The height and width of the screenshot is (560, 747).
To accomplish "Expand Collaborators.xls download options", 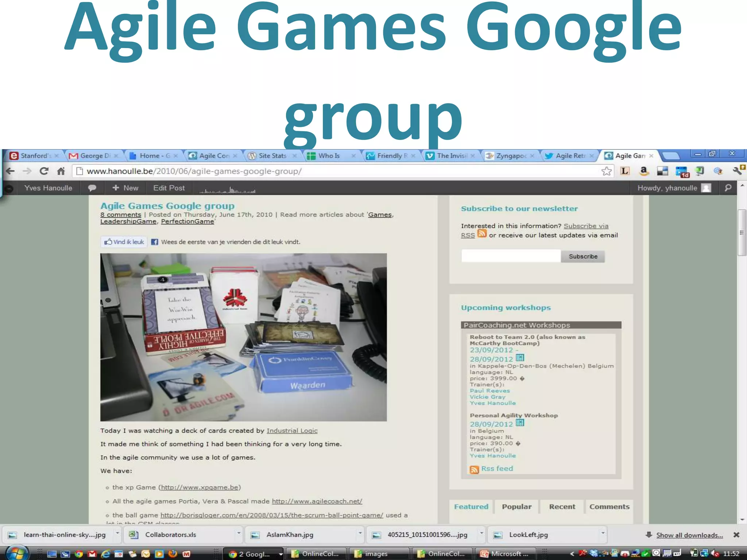I will tap(239, 533).
